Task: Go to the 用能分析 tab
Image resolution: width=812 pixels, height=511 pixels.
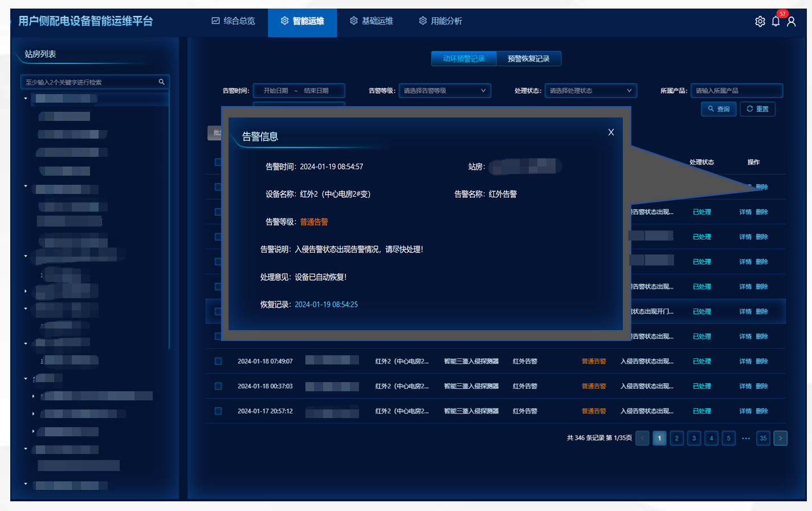Action: tap(440, 21)
